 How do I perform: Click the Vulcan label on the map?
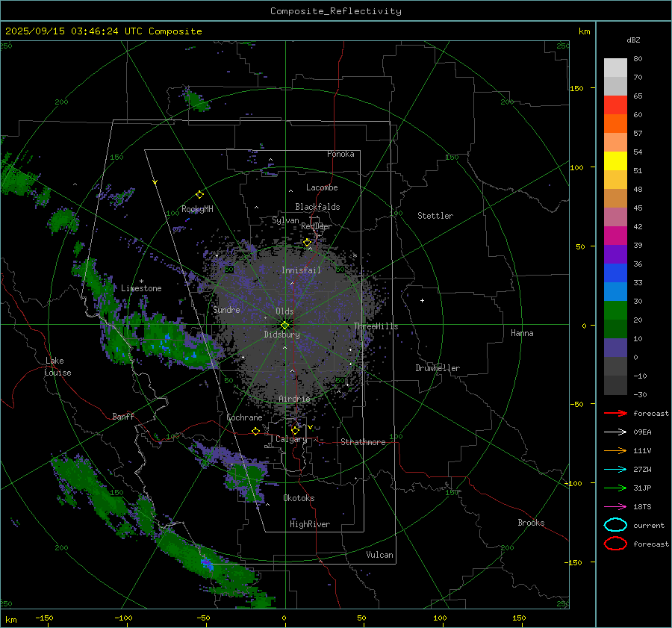(379, 555)
